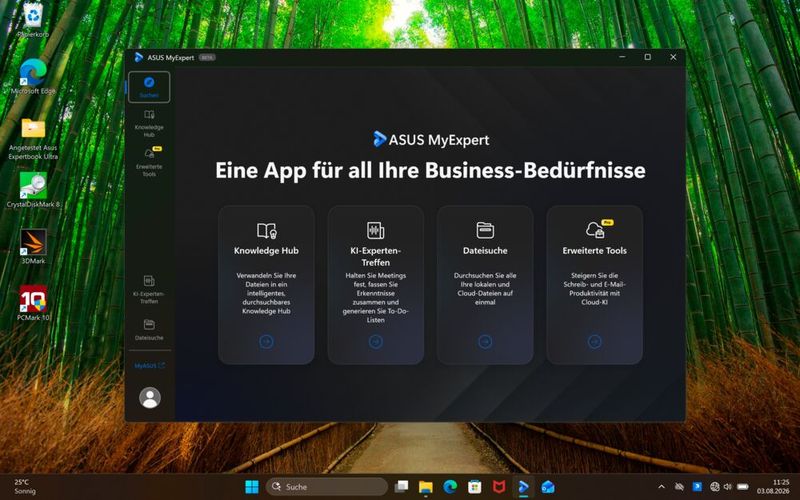Click the ASUS MyExpert taskbar icon
Image resolution: width=800 pixels, height=500 pixels.
pyautogui.click(x=523, y=487)
